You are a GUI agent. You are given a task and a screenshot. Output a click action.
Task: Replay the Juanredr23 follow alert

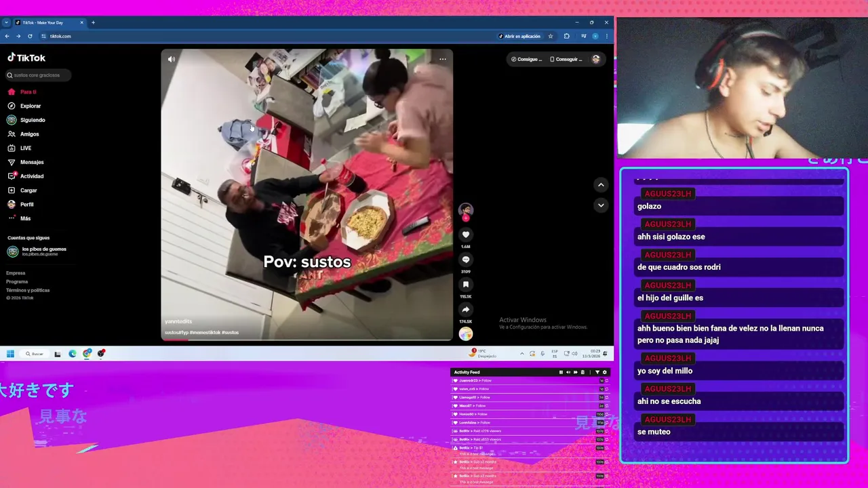tap(606, 381)
